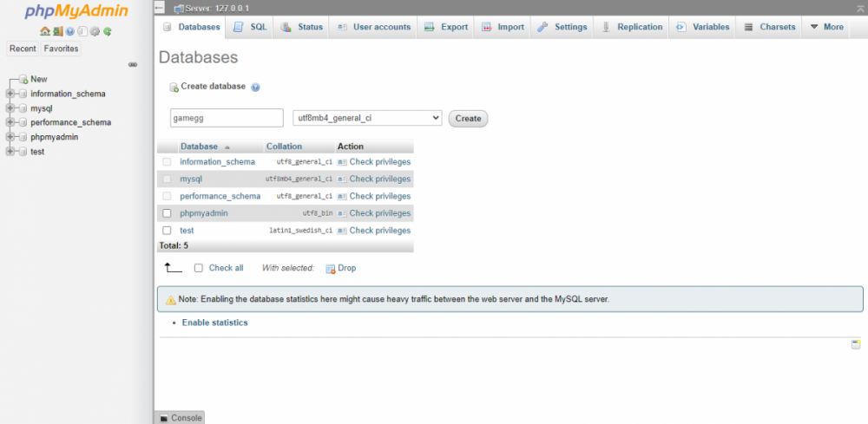Click the Collation column header
Image resolution: width=868 pixels, height=424 pixels.
click(284, 147)
